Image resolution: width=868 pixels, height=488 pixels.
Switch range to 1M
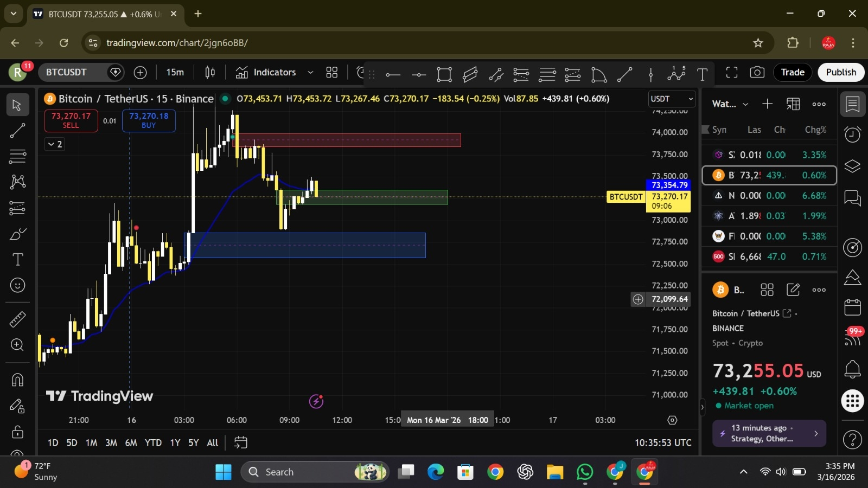click(91, 442)
